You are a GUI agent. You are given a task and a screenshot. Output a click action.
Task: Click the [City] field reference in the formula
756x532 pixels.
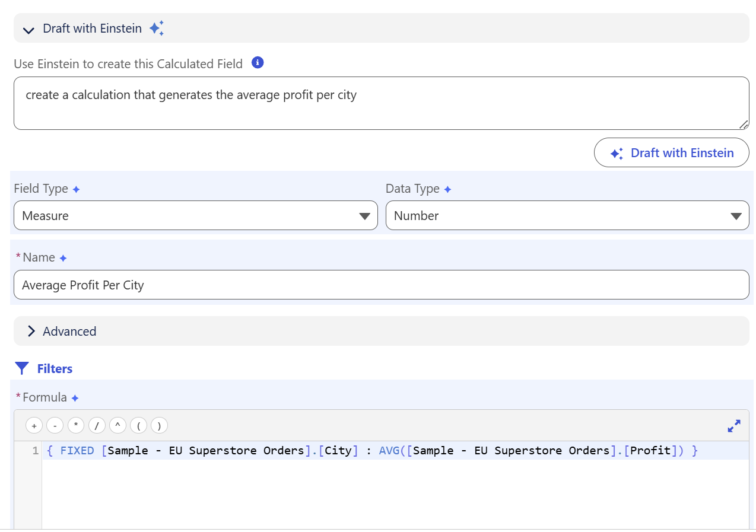click(338, 451)
